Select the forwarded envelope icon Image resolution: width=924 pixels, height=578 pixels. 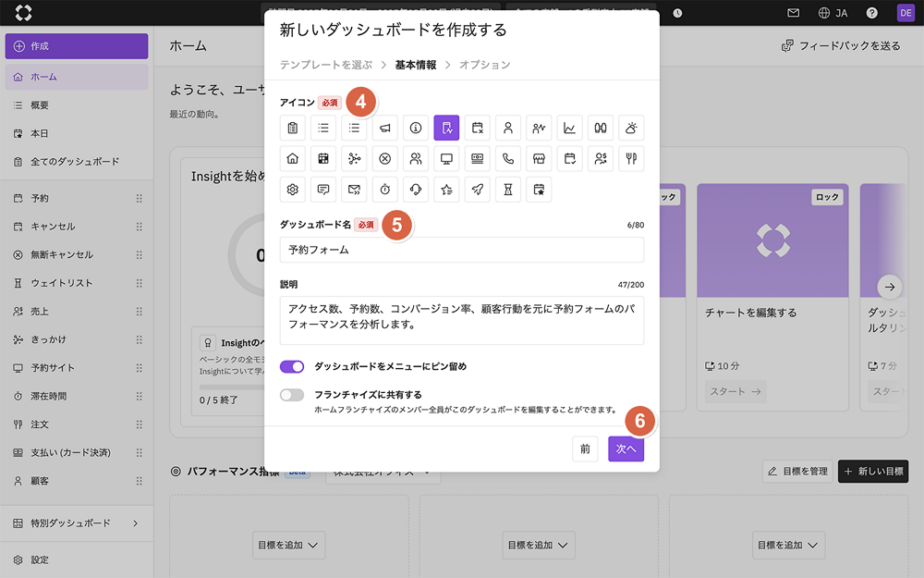[354, 190]
